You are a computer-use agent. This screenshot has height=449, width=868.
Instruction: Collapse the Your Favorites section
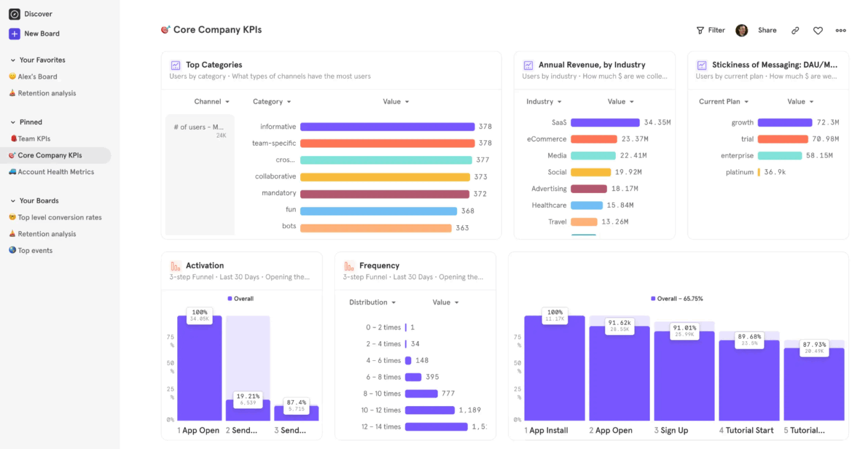click(x=13, y=60)
